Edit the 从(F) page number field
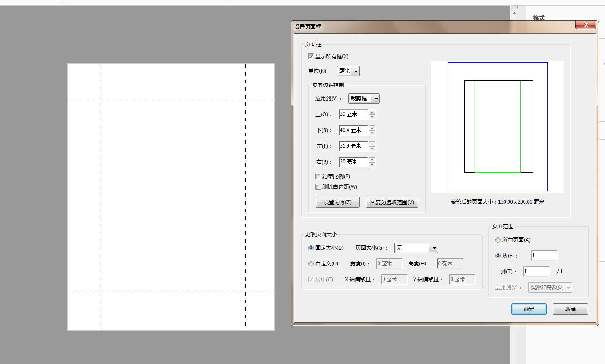 [544, 255]
